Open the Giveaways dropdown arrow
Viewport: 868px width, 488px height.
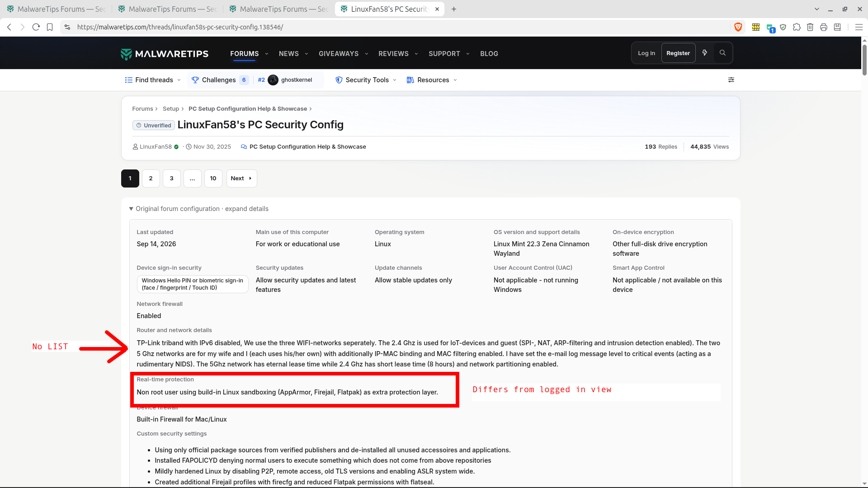click(367, 54)
